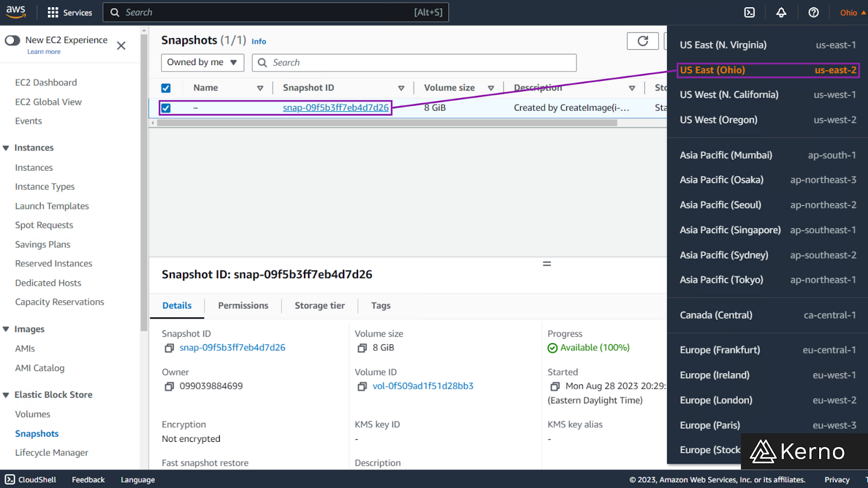Close the New EC2 Experience banner
868x488 pixels.
click(121, 46)
